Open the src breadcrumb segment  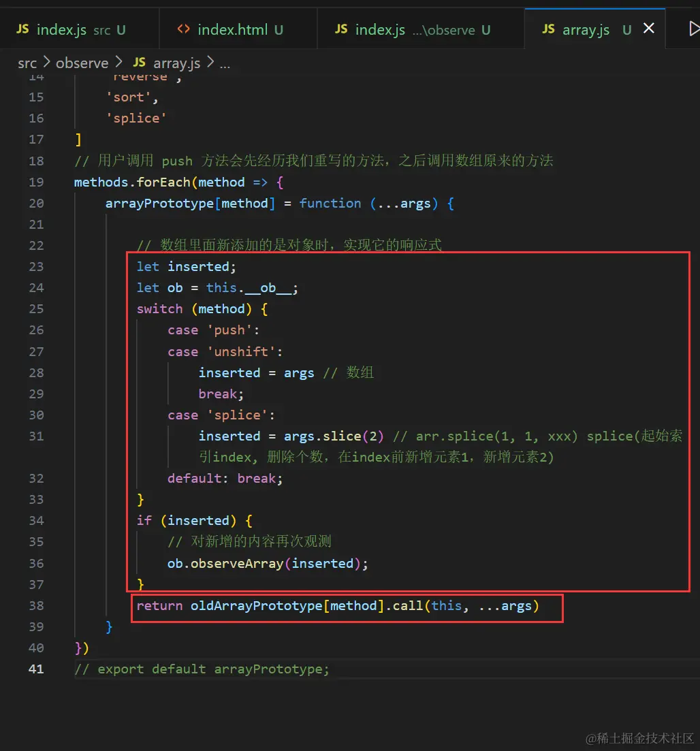tap(27, 63)
